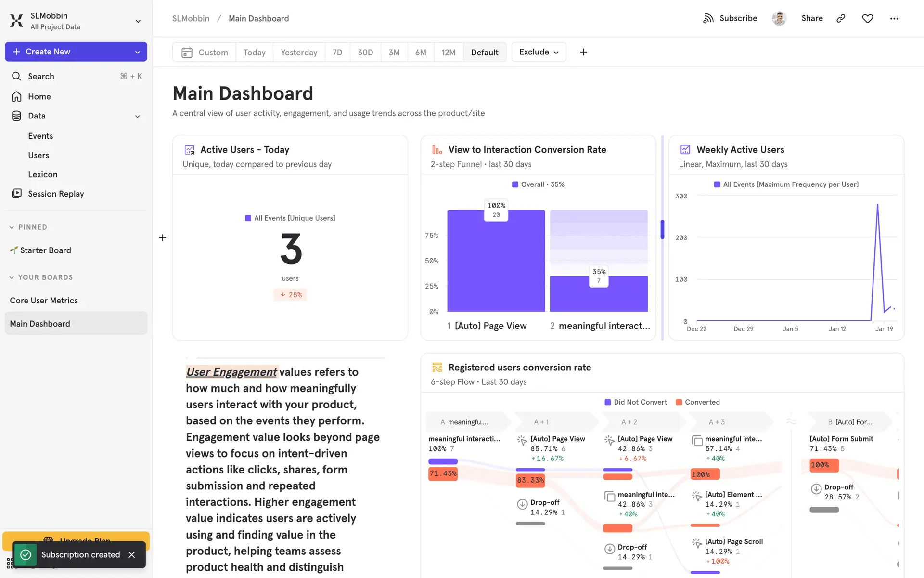
Task: Expand the Create New dropdown arrow
Action: (x=138, y=52)
